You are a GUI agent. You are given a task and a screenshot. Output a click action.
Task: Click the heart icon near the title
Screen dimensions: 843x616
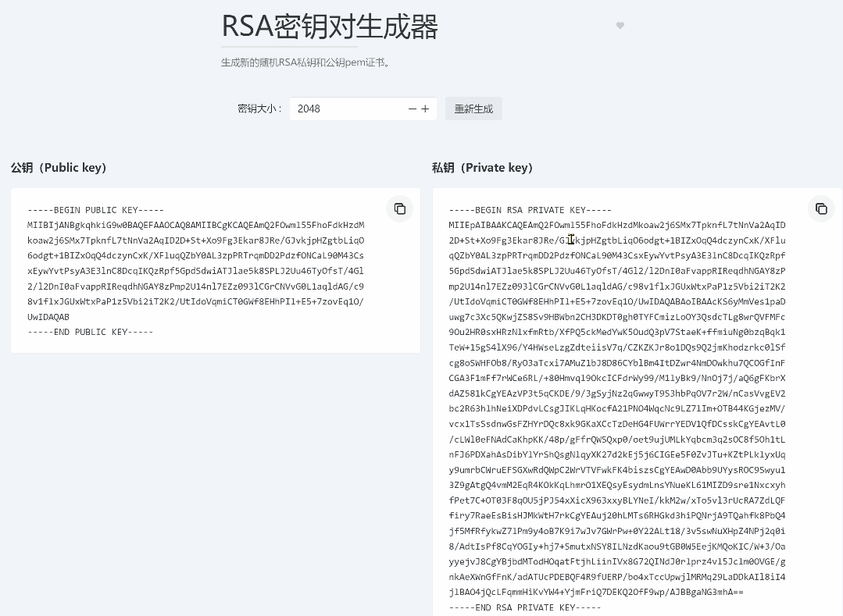[620, 25]
